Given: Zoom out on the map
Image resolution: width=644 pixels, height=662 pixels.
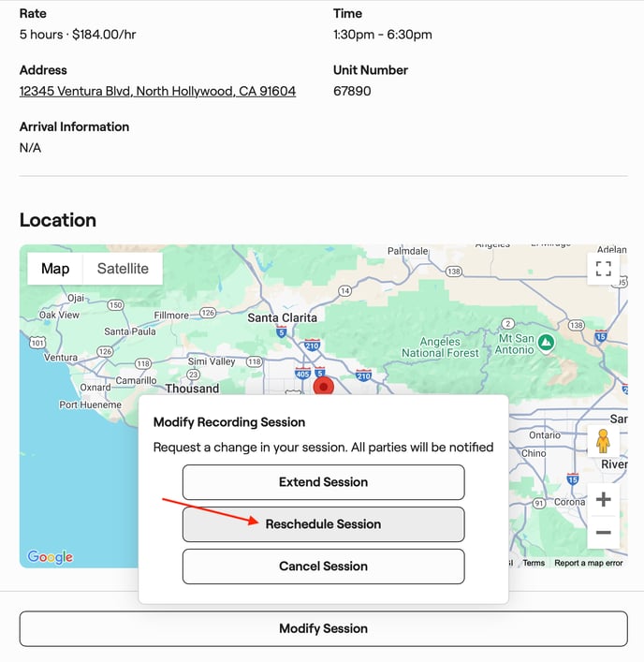Looking at the screenshot, I should (604, 533).
